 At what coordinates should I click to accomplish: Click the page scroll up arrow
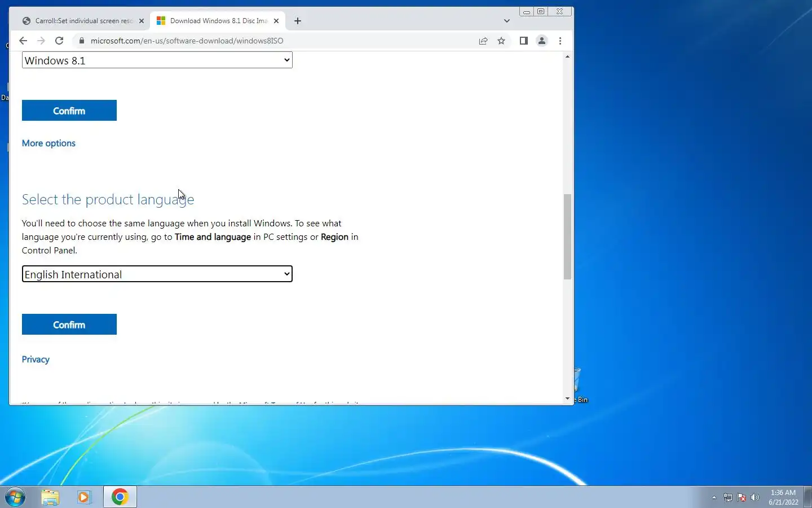point(567,56)
